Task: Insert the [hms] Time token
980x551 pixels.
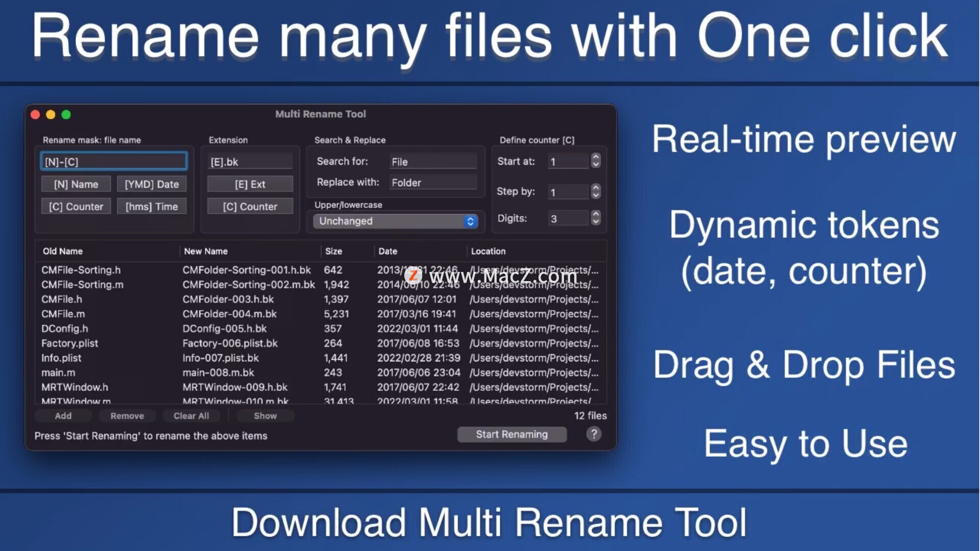Action: (152, 207)
